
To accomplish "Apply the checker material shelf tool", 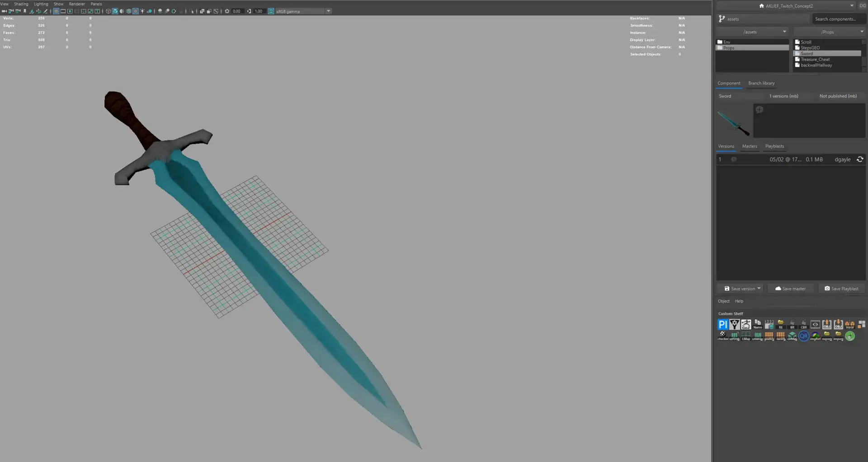I will click(x=722, y=336).
